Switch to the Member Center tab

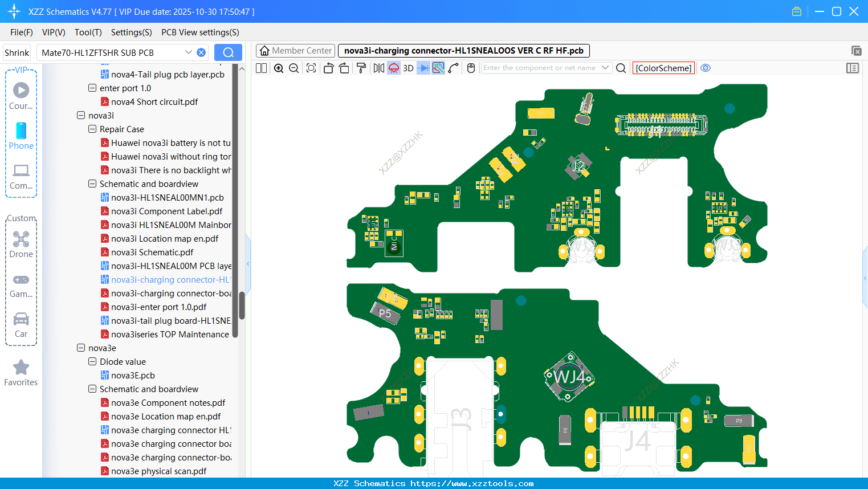[x=296, y=51]
